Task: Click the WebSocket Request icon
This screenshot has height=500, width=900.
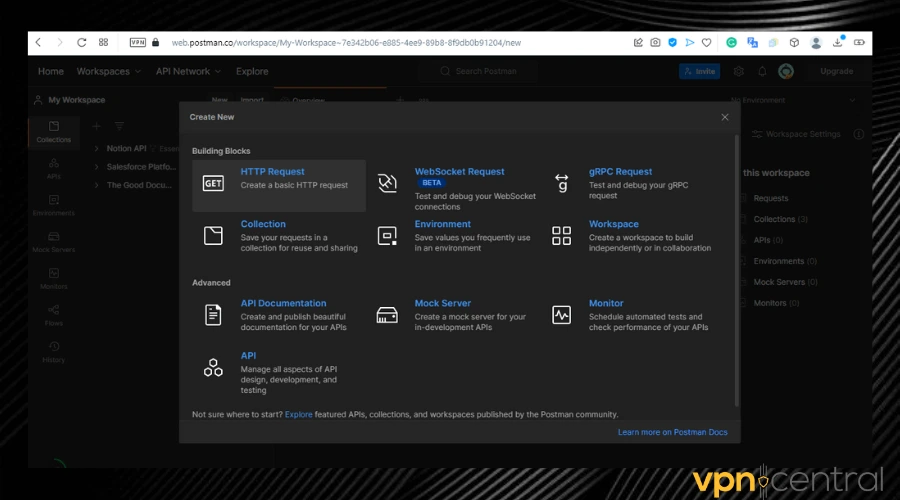Action: pos(387,183)
